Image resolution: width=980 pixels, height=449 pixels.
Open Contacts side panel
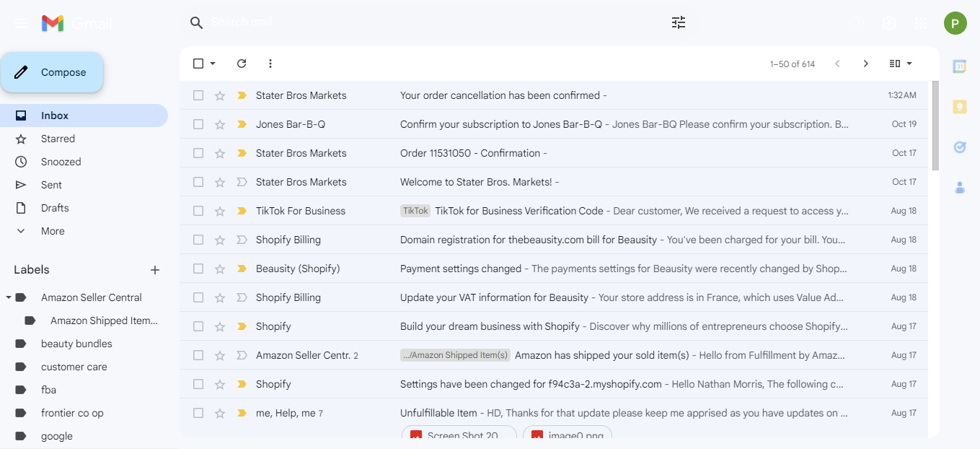coord(960,188)
